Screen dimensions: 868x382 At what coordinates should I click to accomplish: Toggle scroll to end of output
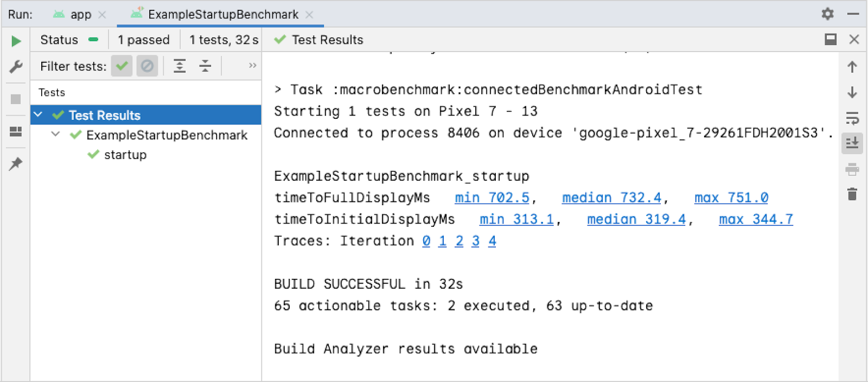(852, 143)
